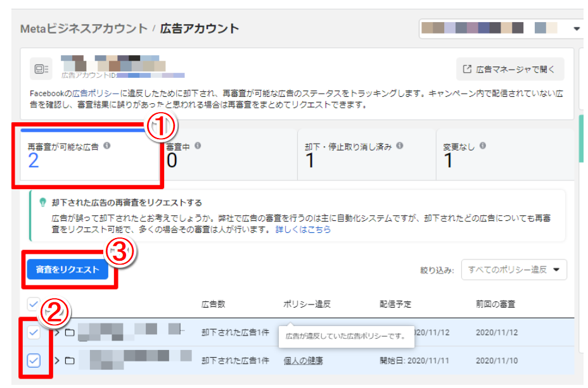Click folder icon in first campaign row

(70, 332)
